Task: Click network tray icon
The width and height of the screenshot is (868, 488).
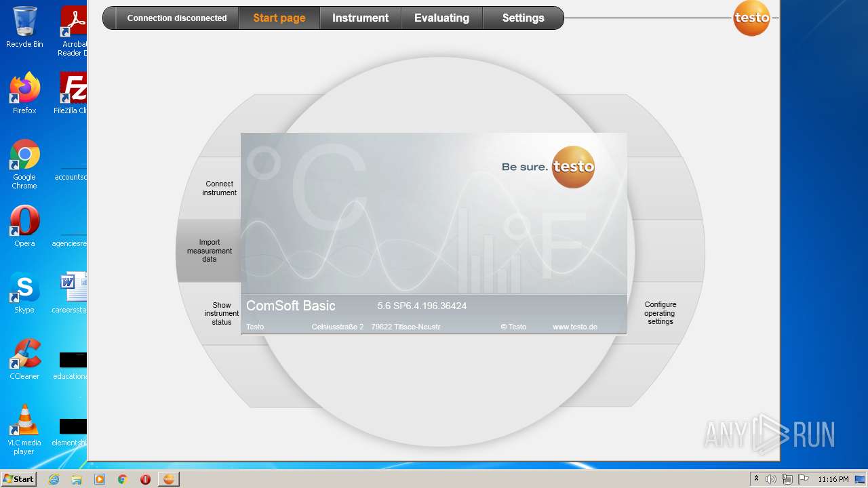Action: pyautogui.click(x=787, y=479)
